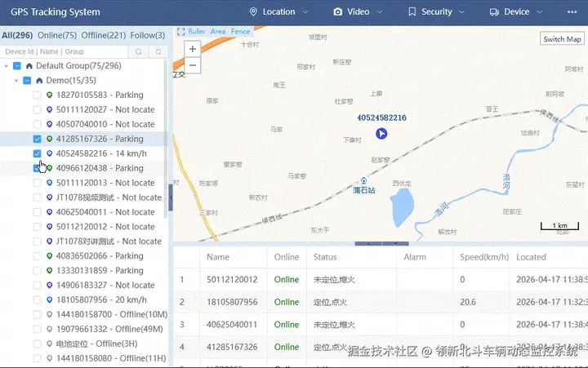Click the GPS Tracking System title
588x368 pixels.
pyautogui.click(x=56, y=12)
